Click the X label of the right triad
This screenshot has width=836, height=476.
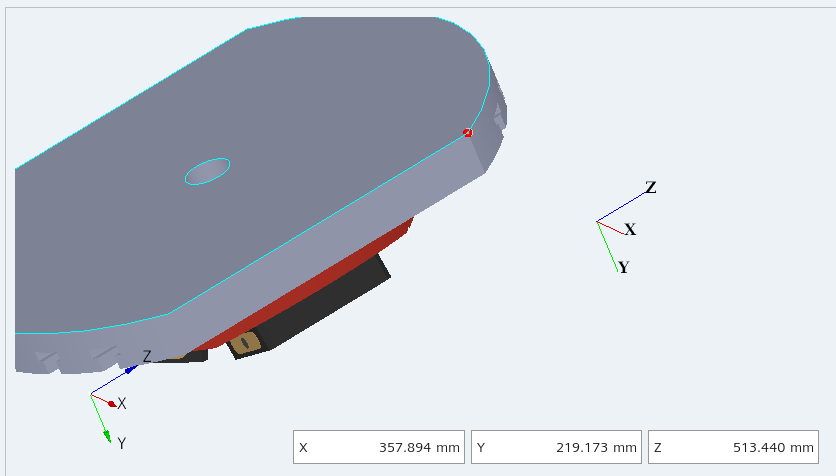pyautogui.click(x=630, y=229)
